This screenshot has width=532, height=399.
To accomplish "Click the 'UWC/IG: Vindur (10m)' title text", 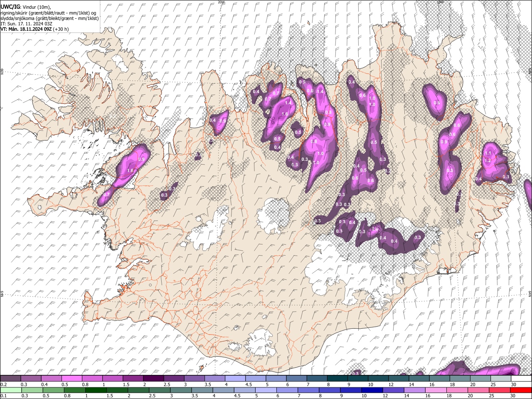I will tap(26, 7).
